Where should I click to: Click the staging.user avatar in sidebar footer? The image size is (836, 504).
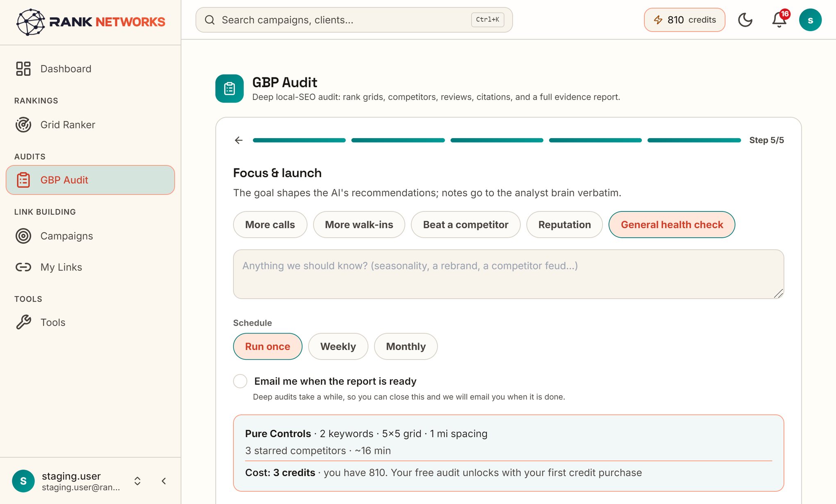[23, 481]
